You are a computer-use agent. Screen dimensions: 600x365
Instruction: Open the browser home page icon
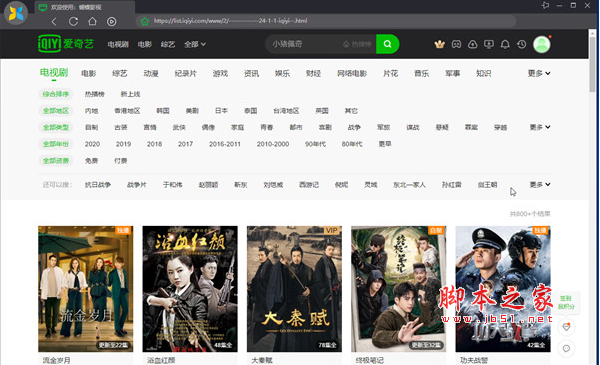pos(92,21)
